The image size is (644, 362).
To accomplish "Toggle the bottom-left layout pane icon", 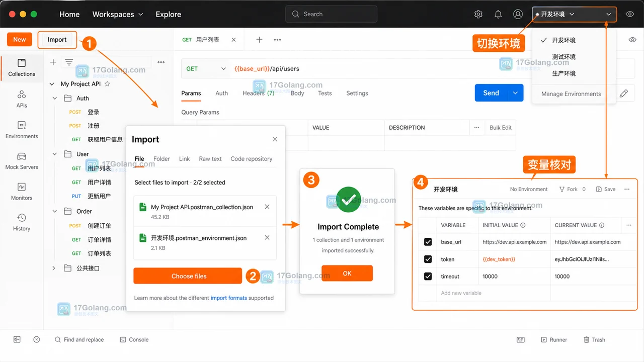I will 17,340.
